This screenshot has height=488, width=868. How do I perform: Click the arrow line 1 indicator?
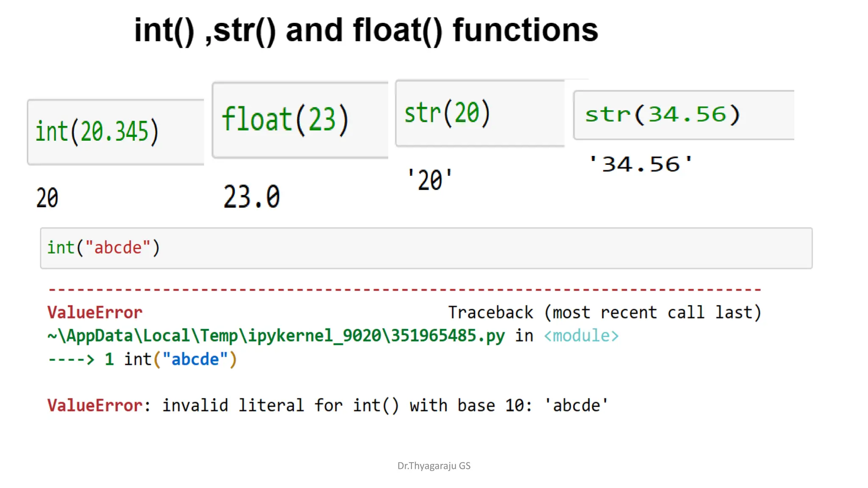click(81, 360)
